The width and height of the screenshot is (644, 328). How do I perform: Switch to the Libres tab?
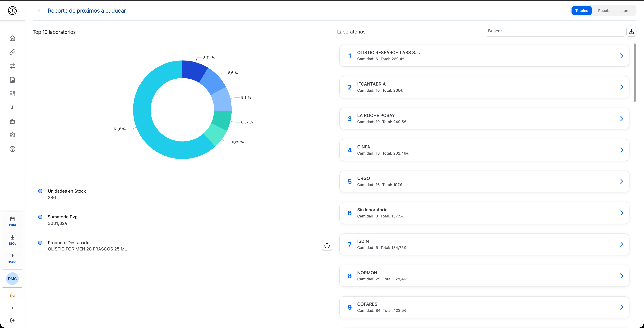pyautogui.click(x=625, y=11)
